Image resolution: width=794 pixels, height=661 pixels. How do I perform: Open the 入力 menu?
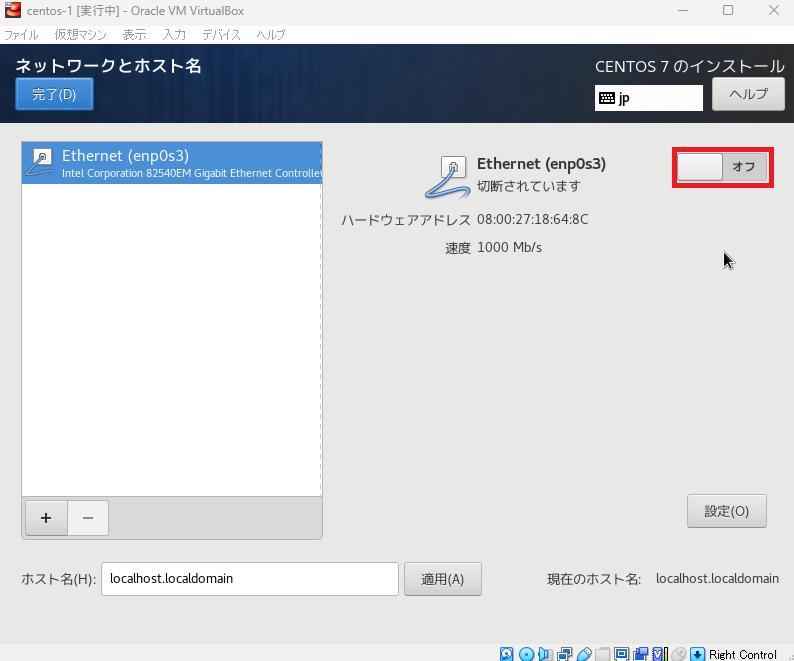click(174, 34)
